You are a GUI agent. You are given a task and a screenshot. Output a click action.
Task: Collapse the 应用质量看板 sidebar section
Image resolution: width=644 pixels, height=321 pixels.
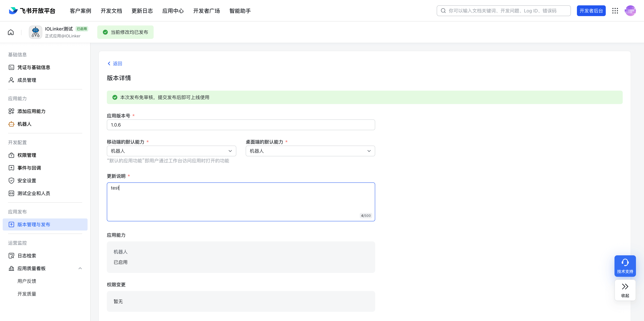click(x=80, y=268)
